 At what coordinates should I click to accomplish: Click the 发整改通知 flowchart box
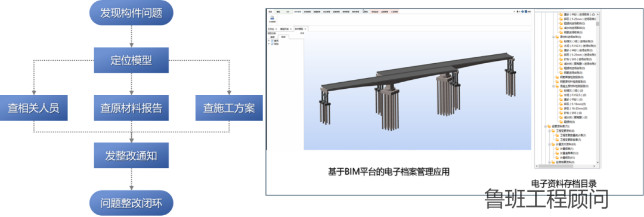[131, 156]
